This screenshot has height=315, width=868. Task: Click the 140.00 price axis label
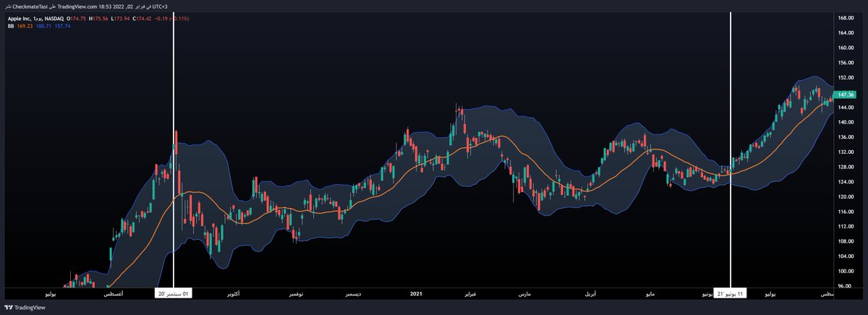coord(847,122)
